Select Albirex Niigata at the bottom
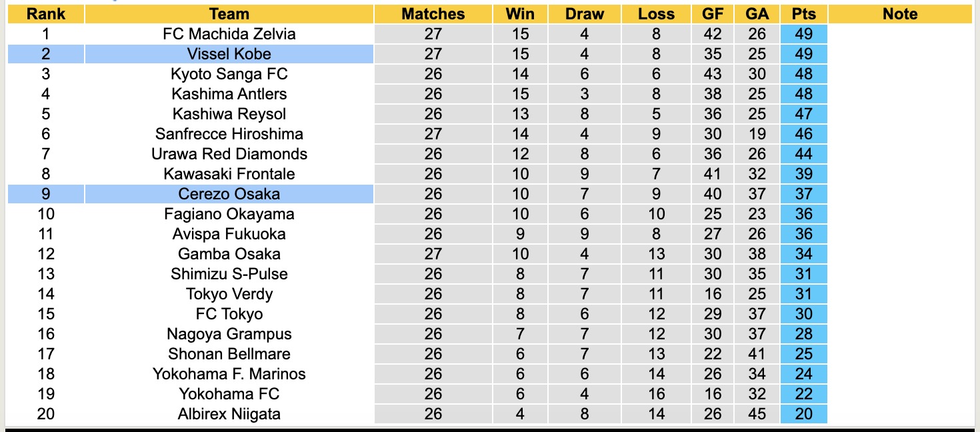The height and width of the screenshot is (432, 980). pos(229,414)
